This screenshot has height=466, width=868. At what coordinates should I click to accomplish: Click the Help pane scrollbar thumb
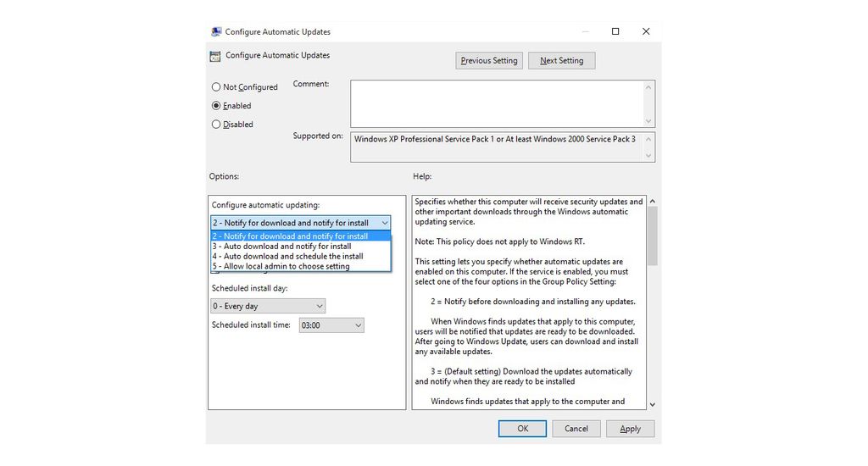[x=653, y=236]
